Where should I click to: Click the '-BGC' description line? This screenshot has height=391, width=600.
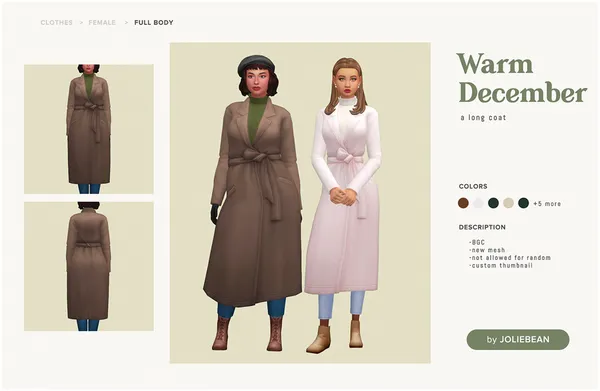[x=477, y=243]
